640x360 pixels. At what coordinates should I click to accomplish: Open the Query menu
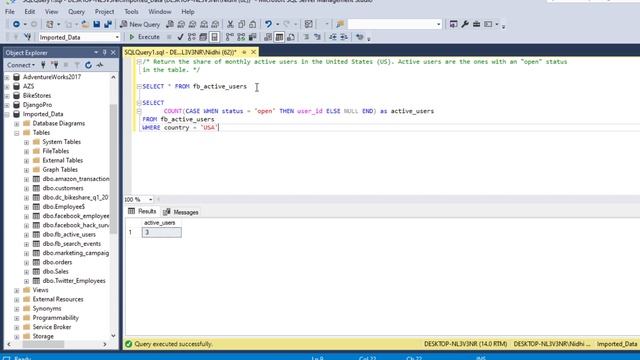(76, 11)
